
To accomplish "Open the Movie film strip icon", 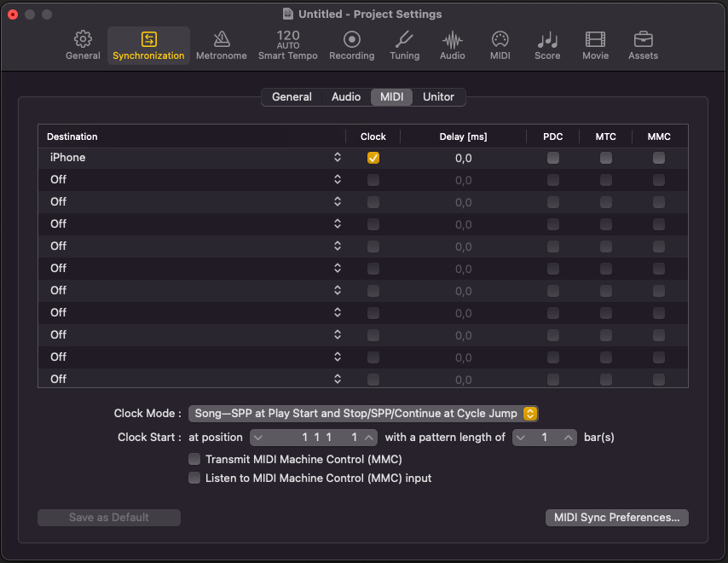I will 595,45.
